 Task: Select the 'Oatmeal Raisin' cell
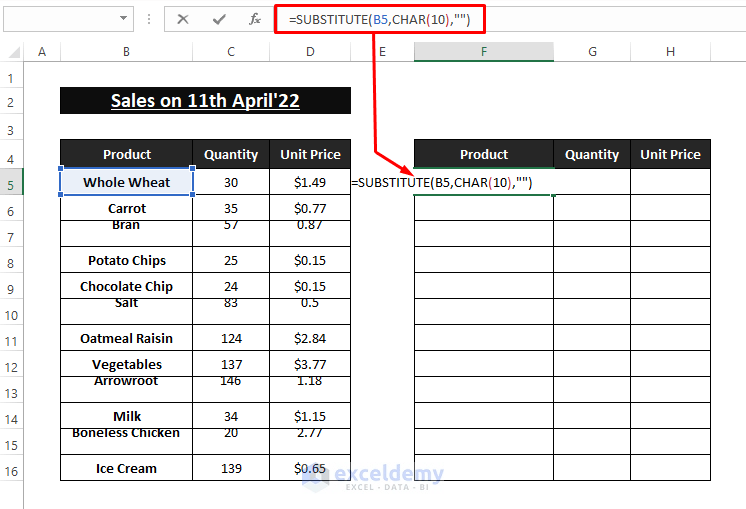(127, 338)
